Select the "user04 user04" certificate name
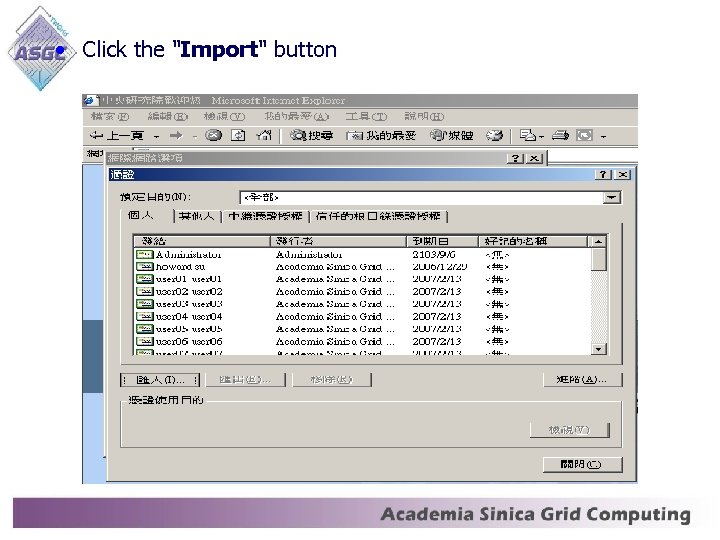The image size is (720, 540). (x=189, y=316)
